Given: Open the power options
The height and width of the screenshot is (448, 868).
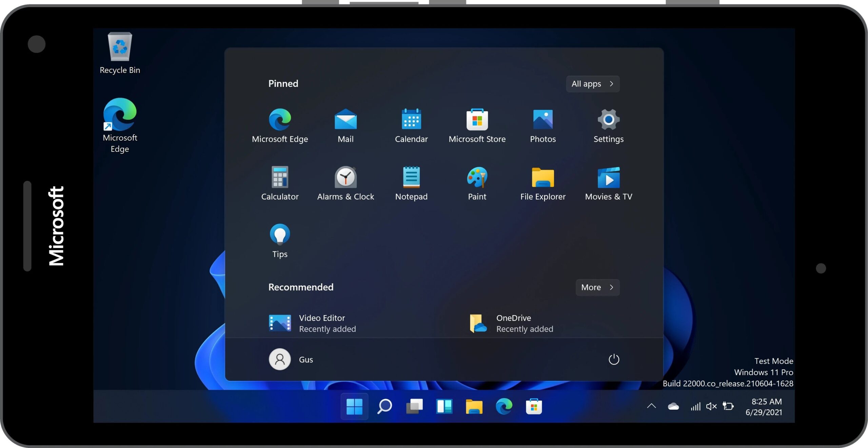Looking at the screenshot, I should tap(614, 359).
